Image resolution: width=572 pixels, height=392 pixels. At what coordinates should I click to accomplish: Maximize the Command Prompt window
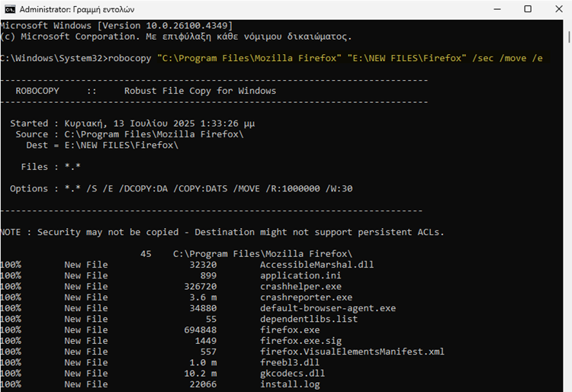(x=528, y=9)
